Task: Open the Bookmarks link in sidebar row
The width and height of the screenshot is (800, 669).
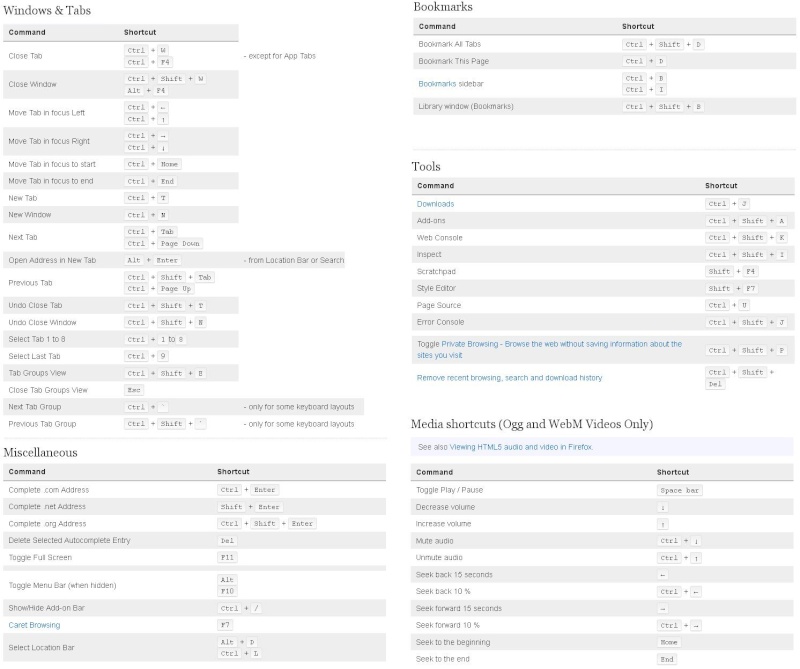Action: coord(437,84)
